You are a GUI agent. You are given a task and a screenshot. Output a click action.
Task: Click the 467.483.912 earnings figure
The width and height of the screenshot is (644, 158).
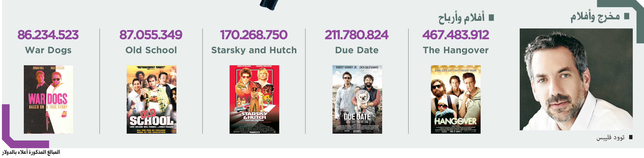pyautogui.click(x=456, y=35)
